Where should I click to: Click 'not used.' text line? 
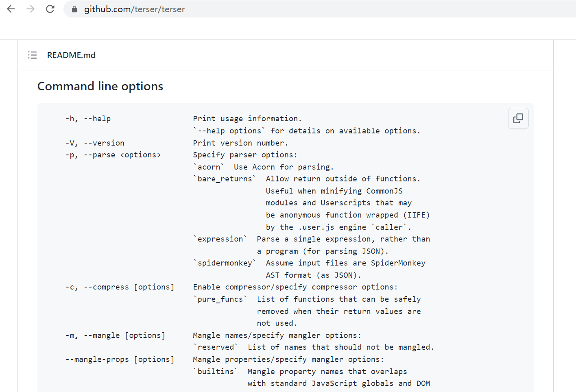point(277,323)
